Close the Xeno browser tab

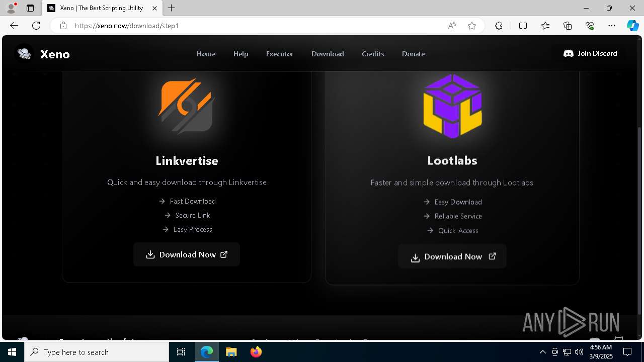(x=155, y=8)
